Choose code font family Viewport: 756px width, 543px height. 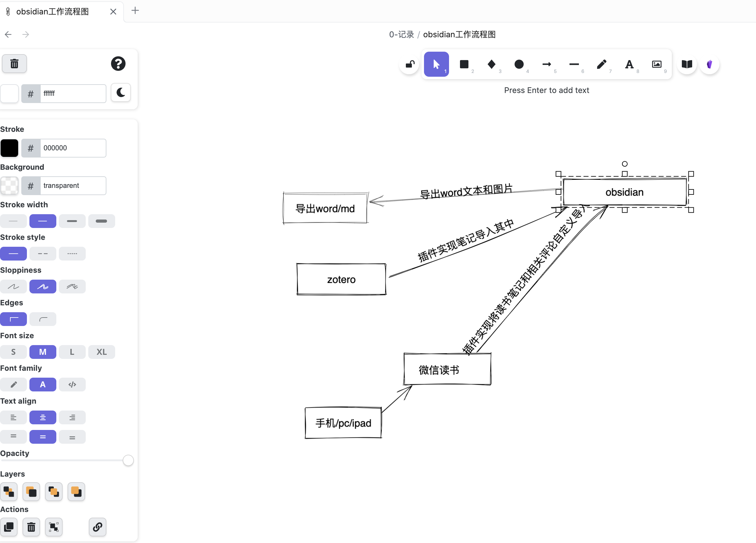coord(72,384)
